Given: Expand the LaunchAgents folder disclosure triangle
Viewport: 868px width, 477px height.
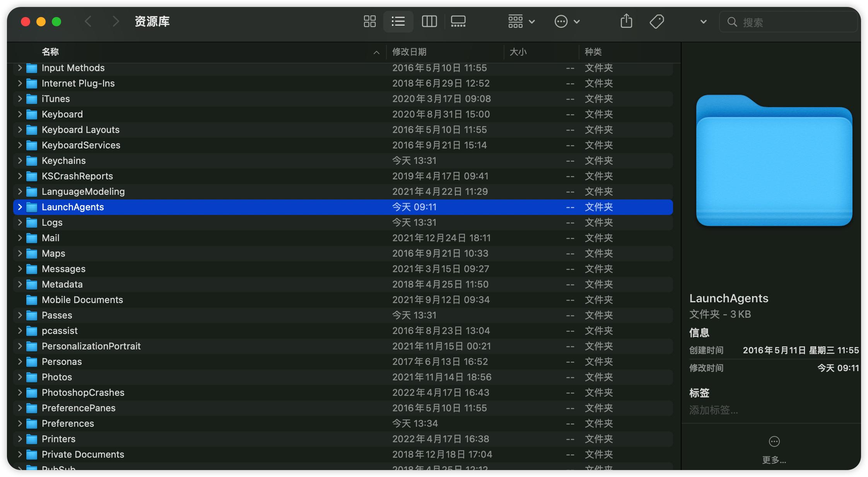Looking at the screenshot, I should [20, 207].
